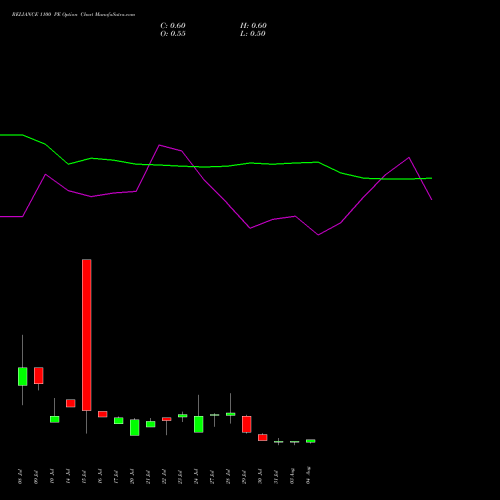Image resolution: width=500 pixels, height=500 pixels.
Task: Click the 31 Jul date label
Action: click(276, 476)
